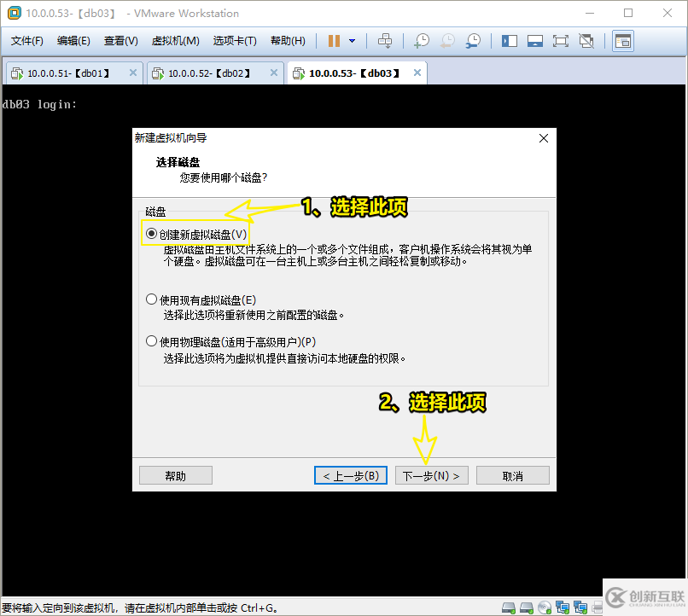This screenshot has width=688, height=616.
Task: Open the snapshot manager
Action: [x=473, y=41]
